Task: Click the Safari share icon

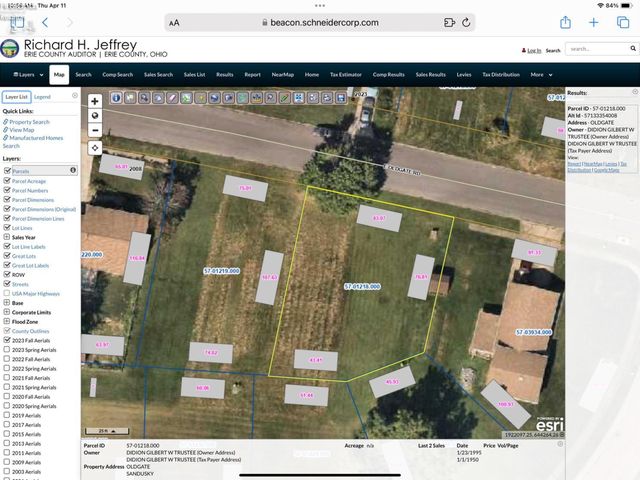Action: (x=565, y=22)
